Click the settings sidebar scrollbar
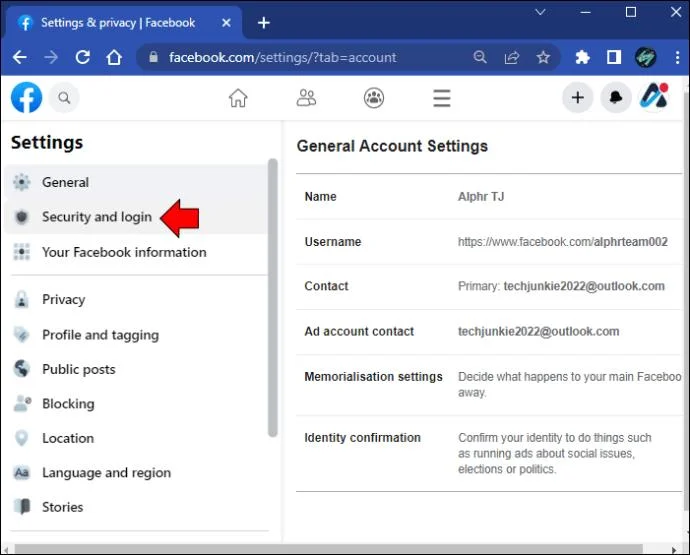This screenshot has height=555, width=690. coord(273,298)
